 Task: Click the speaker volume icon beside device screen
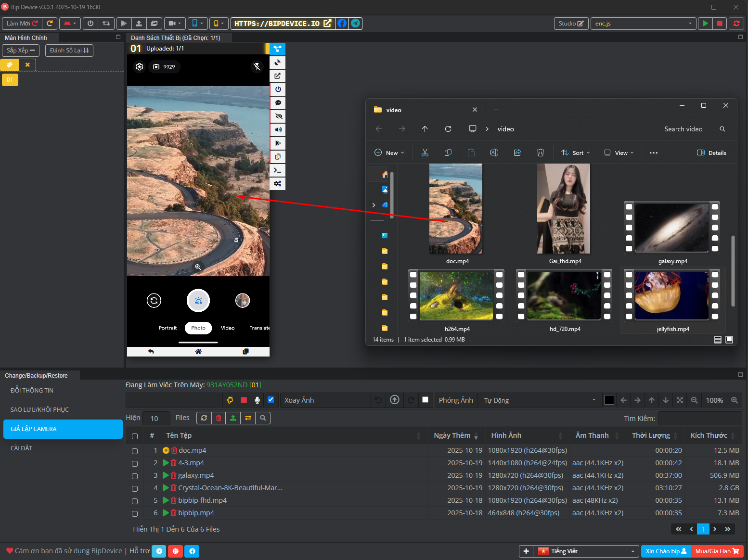[x=277, y=129]
